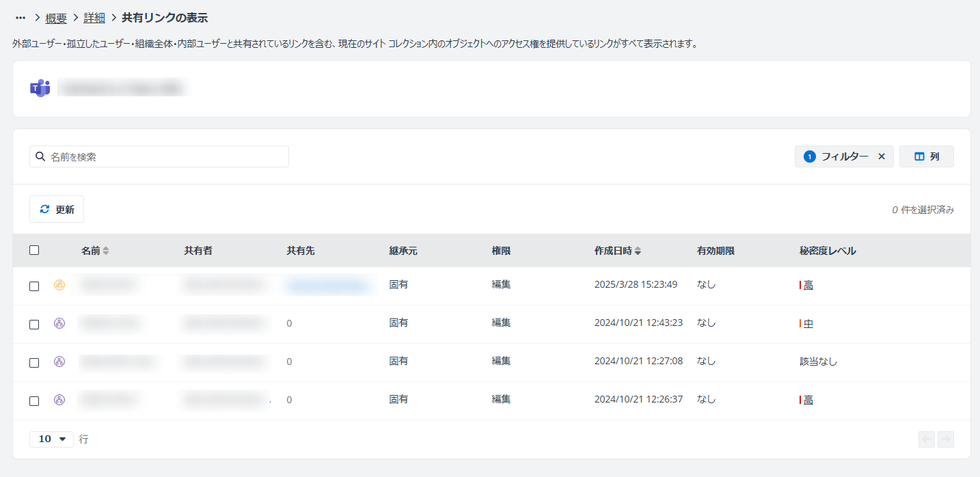The image size is (980, 477).
Task: Click なし expiry in the 12:27:08 row
Action: [x=706, y=361]
